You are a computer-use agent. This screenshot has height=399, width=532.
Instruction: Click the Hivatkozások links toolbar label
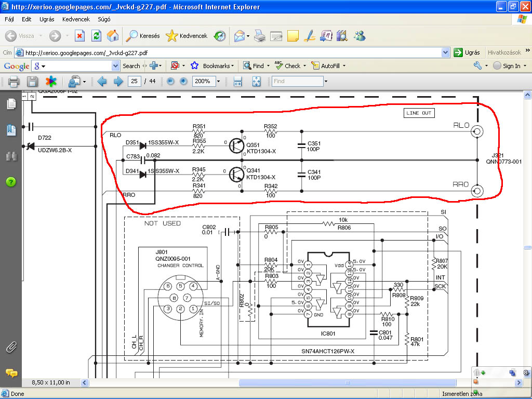click(x=504, y=52)
